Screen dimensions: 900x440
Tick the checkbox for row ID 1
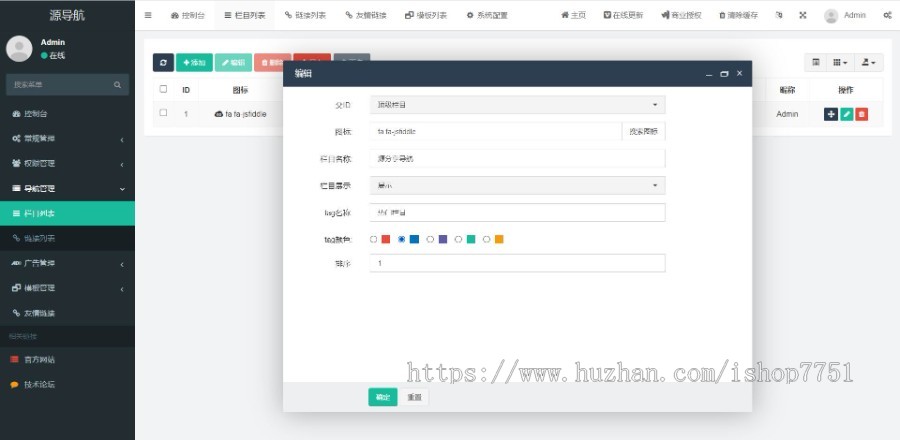[164, 113]
